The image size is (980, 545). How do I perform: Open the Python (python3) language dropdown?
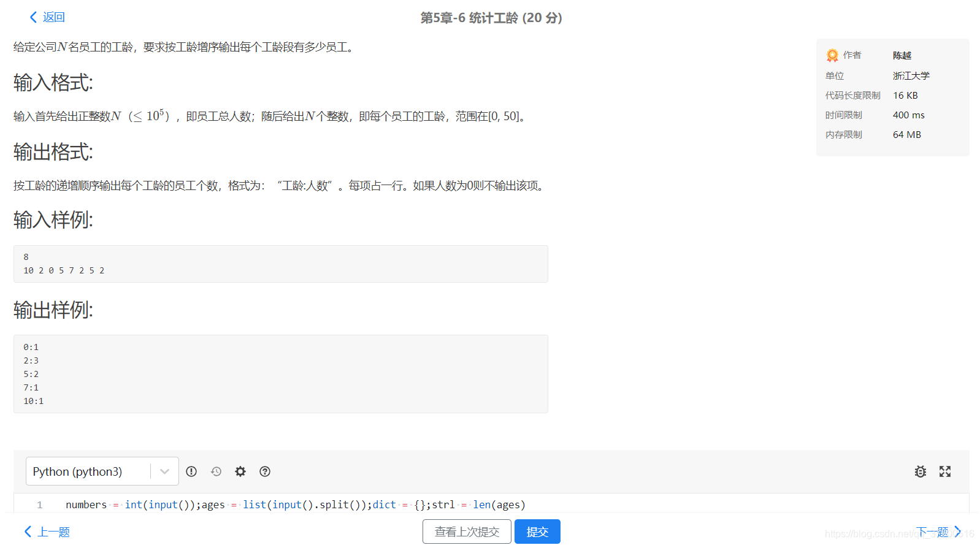(x=102, y=471)
